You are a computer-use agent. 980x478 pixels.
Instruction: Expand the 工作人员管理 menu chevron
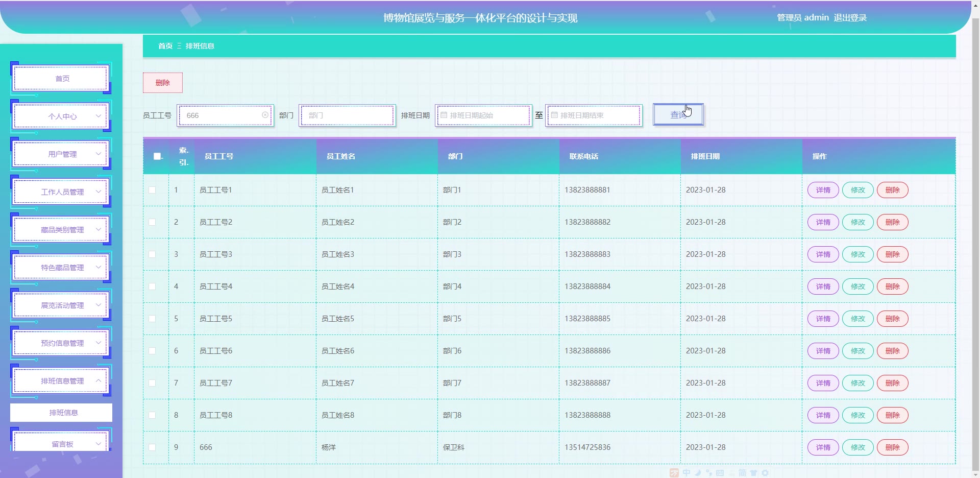pos(99,192)
